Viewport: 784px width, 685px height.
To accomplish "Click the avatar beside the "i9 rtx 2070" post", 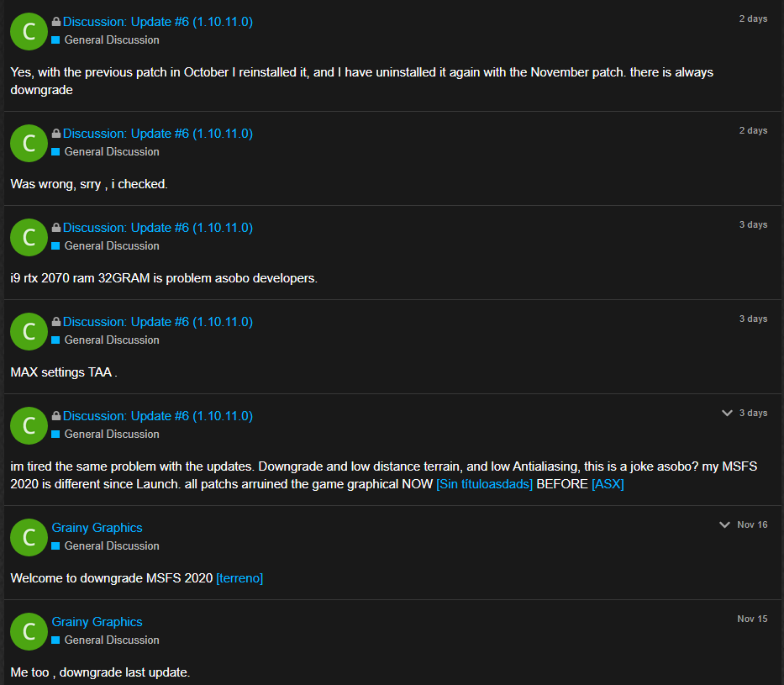I will pyautogui.click(x=29, y=237).
